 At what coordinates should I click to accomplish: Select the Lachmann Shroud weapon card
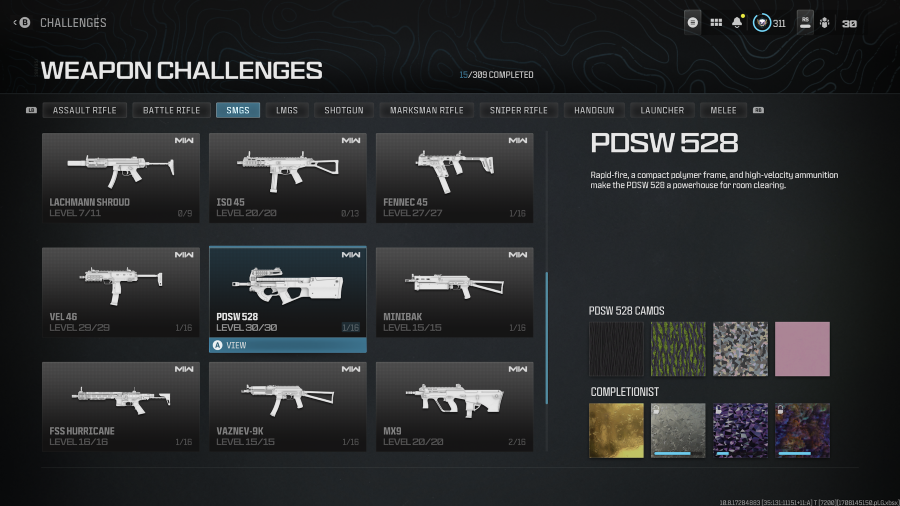click(x=121, y=178)
